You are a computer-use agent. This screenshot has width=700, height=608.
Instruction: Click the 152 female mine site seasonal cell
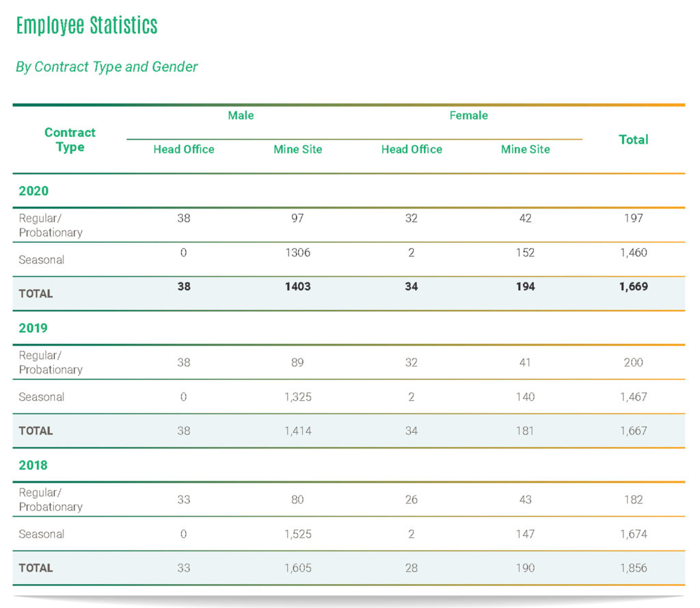tap(525, 252)
